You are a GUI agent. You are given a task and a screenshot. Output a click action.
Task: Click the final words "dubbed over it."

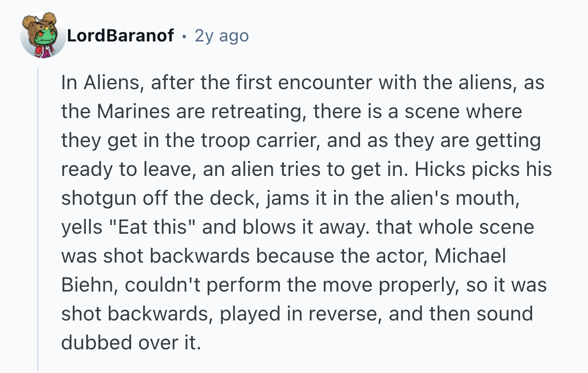[x=130, y=343]
